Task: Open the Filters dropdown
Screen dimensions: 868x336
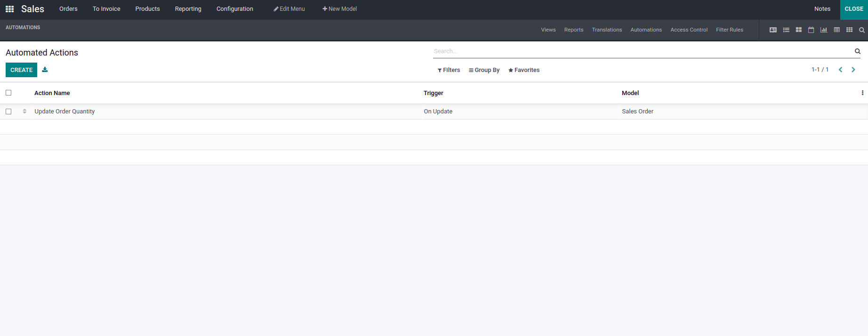Action: pyautogui.click(x=449, y=70)
